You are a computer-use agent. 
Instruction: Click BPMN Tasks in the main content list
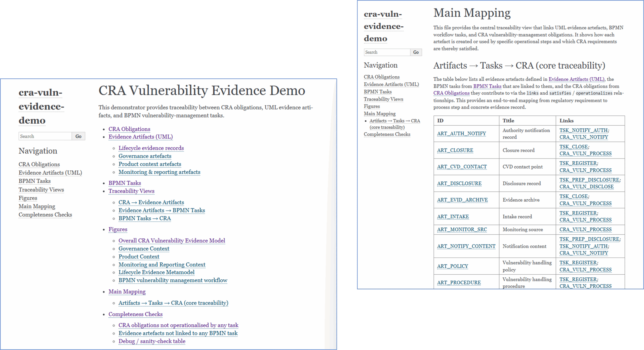[x=125, y=183]
